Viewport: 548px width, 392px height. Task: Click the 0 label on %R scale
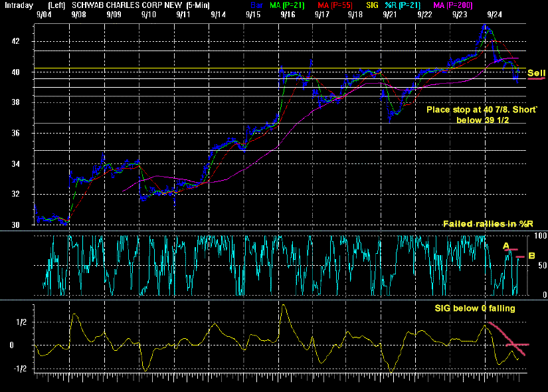tap(545, 295)
